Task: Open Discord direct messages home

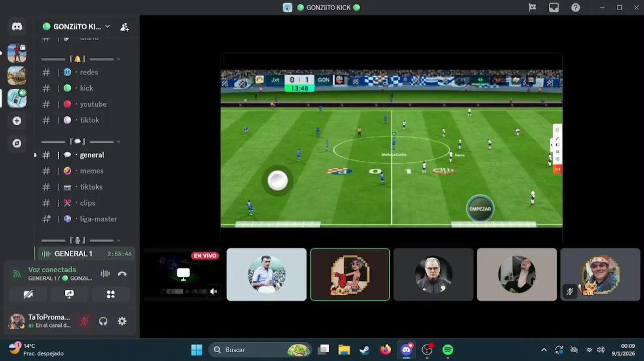Action: (17, 27)
